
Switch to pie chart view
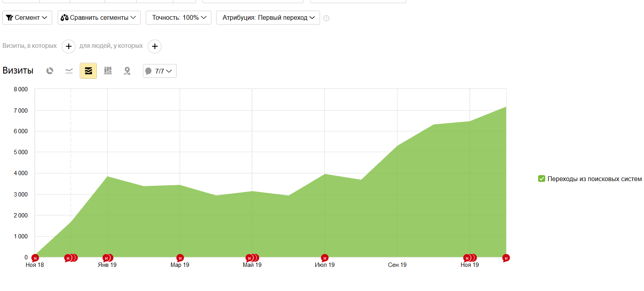pos(50,71)
